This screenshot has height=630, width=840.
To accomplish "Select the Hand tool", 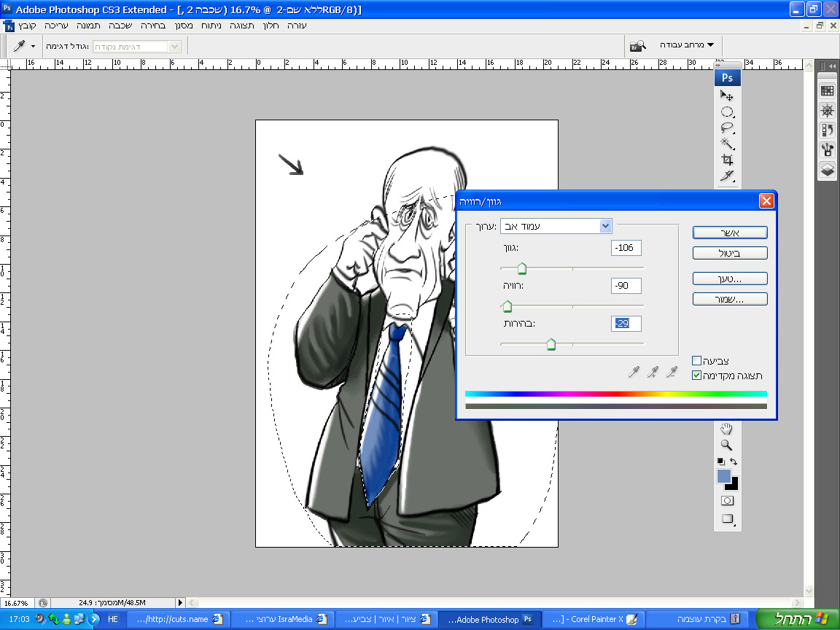I will pos(726,429).
